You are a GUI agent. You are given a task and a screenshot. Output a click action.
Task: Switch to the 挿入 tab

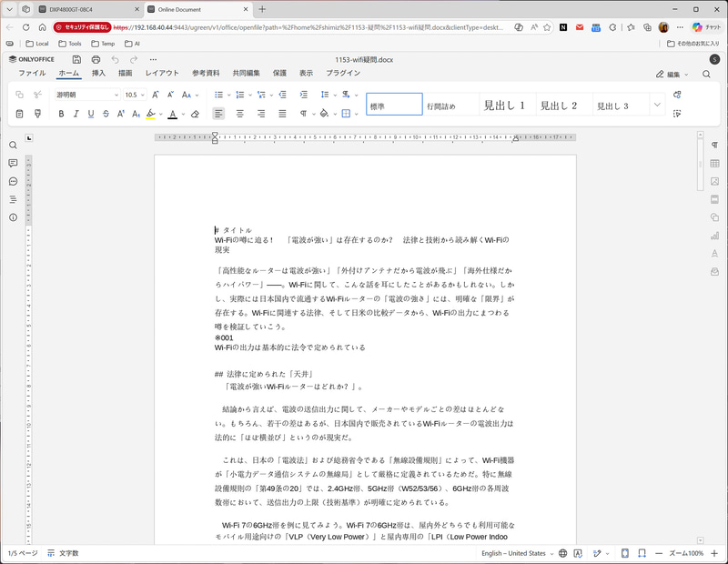tap(98, 74)
